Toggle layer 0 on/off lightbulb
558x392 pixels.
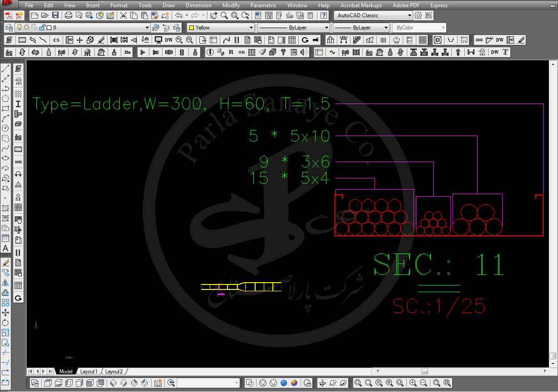(x=20, y=28)
